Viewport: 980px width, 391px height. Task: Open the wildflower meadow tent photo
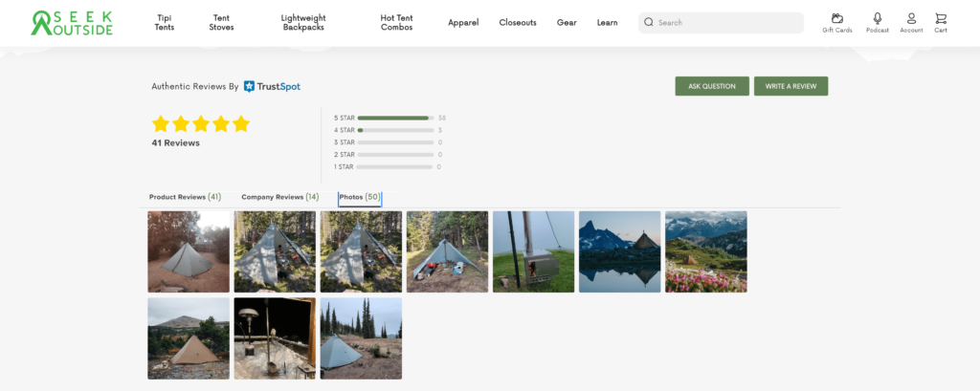(705, 251)
